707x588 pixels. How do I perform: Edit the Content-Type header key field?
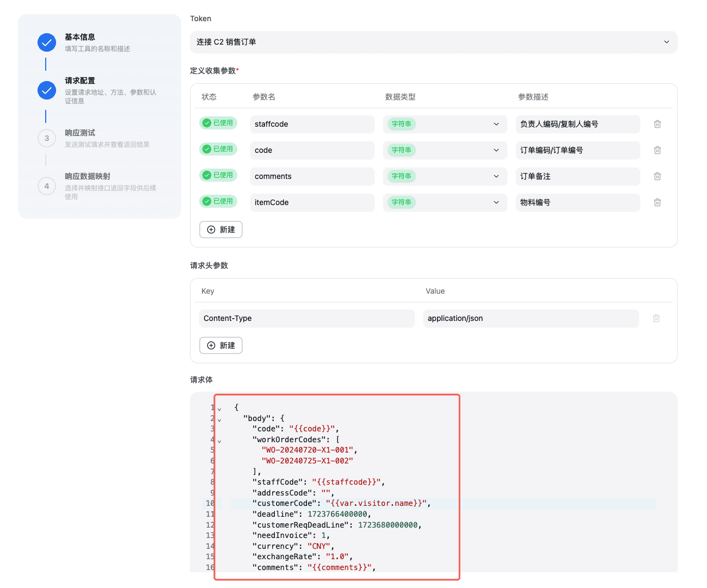click(307, 318)
